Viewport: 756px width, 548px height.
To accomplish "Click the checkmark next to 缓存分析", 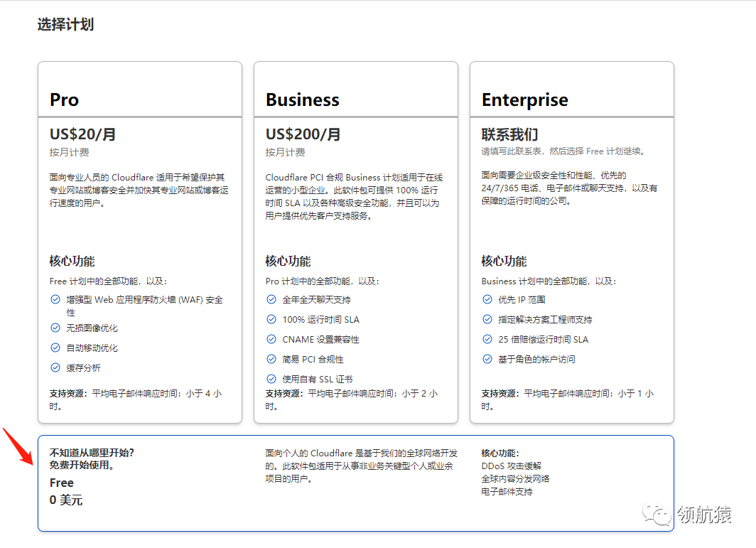I will click(55, 367).
